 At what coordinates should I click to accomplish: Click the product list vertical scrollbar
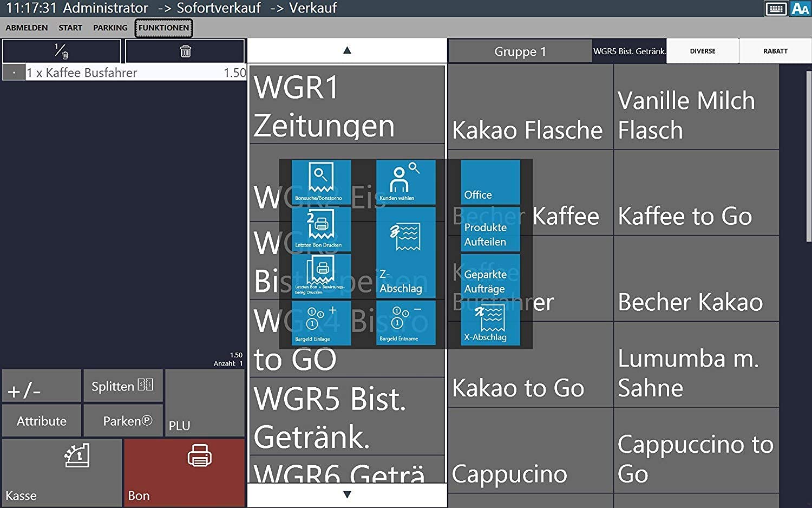[x=809, y=156]
